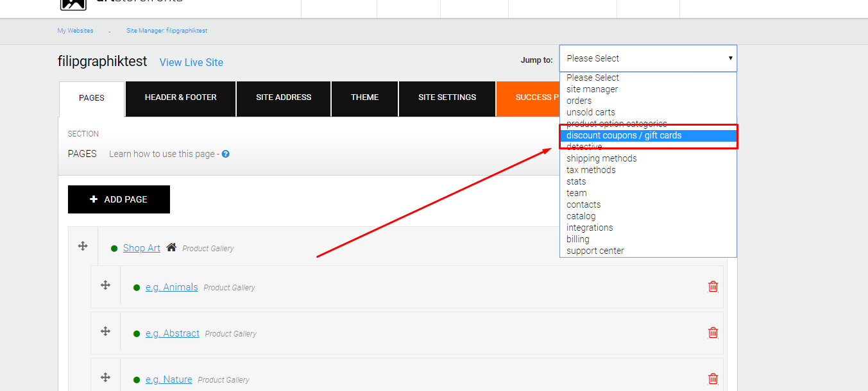Delete the e.g. Abstract page trash icon
The width and height of the screenshot is (868, 391).
tap(713, 333)
